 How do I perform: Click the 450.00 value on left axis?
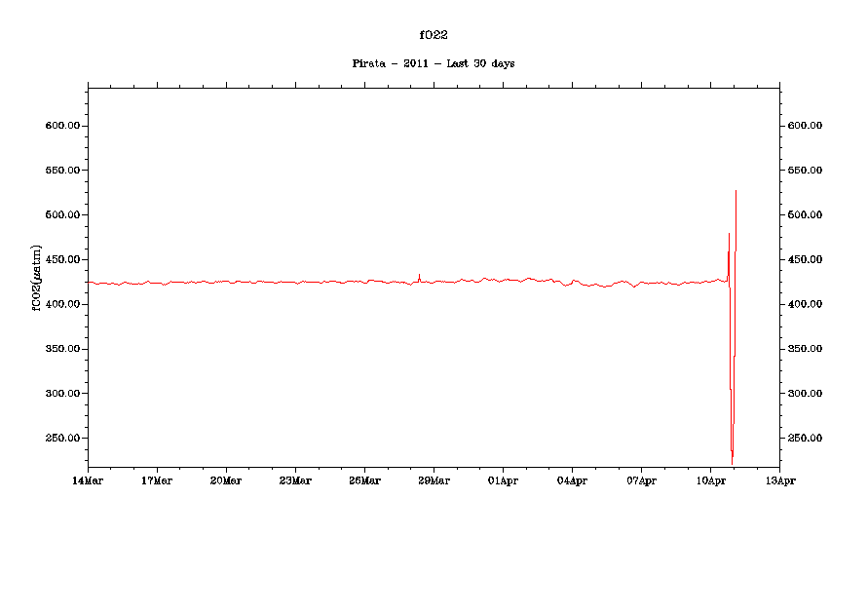[x=62, y=259]
